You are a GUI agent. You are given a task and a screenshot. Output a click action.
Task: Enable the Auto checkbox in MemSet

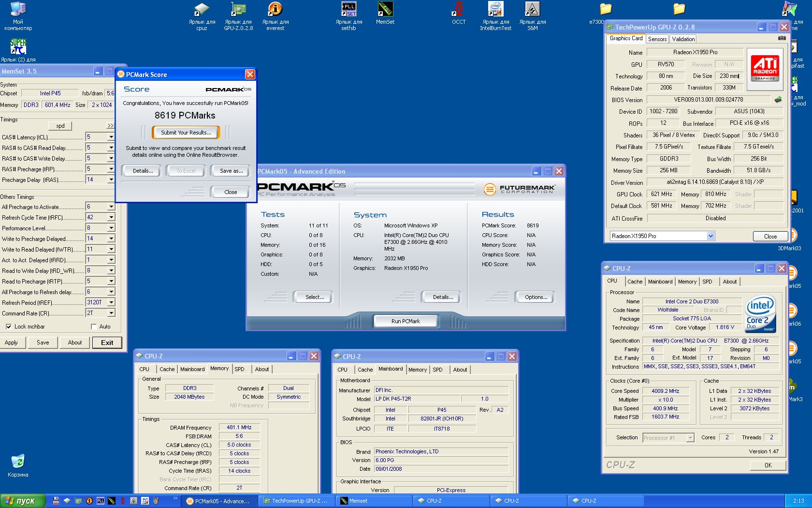tap(94, 327)
